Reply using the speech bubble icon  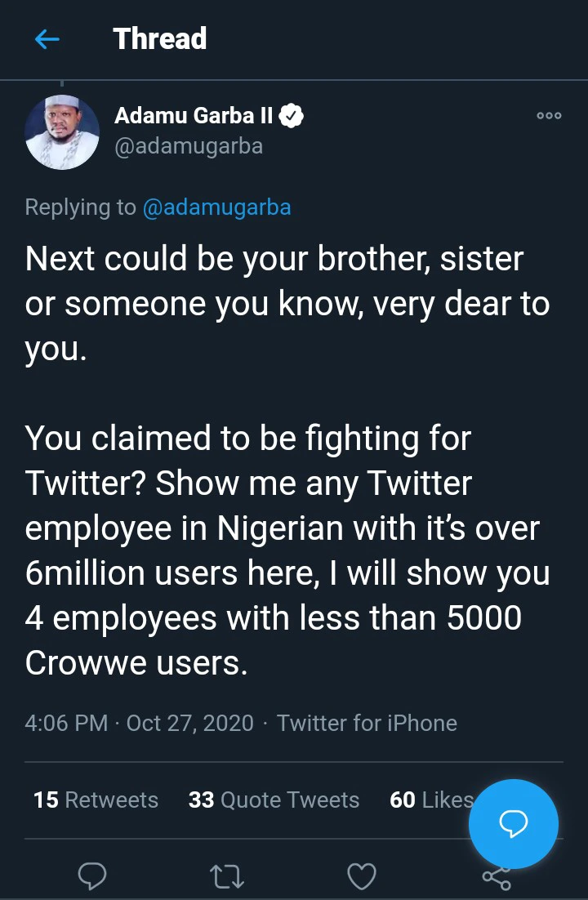[x=92, y=876]
